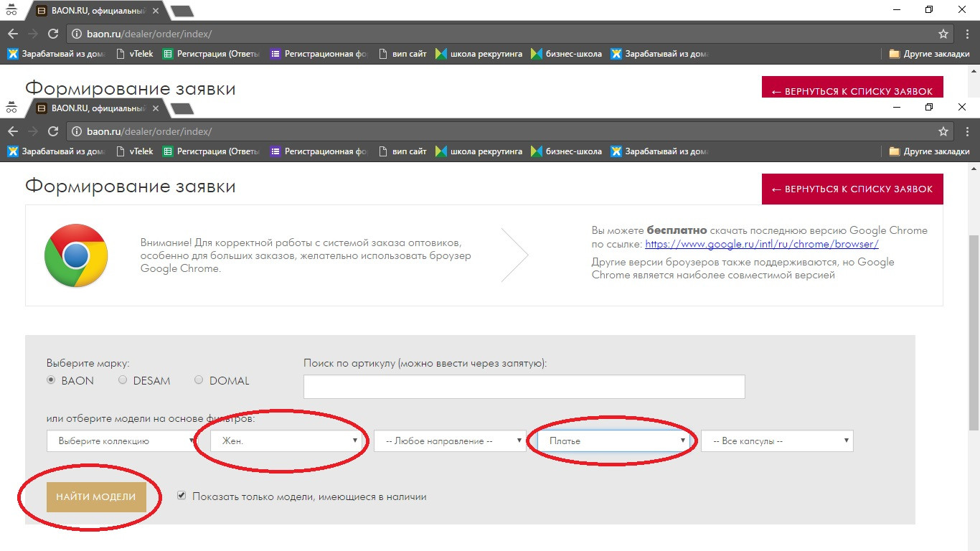Open the 'школа рекрутинга' bookmark in the front window
The height and width of the screenshot is (551, 980).
click(479, 151)
